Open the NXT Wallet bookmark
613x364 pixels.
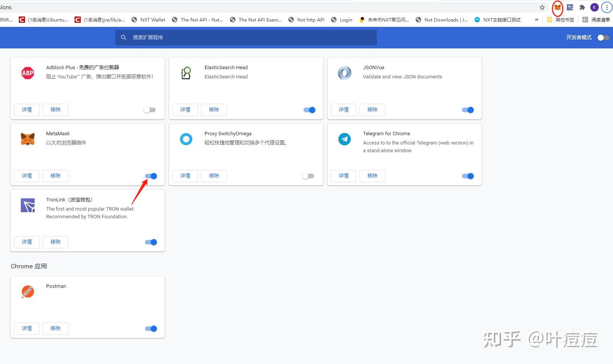tap(148, 20)
